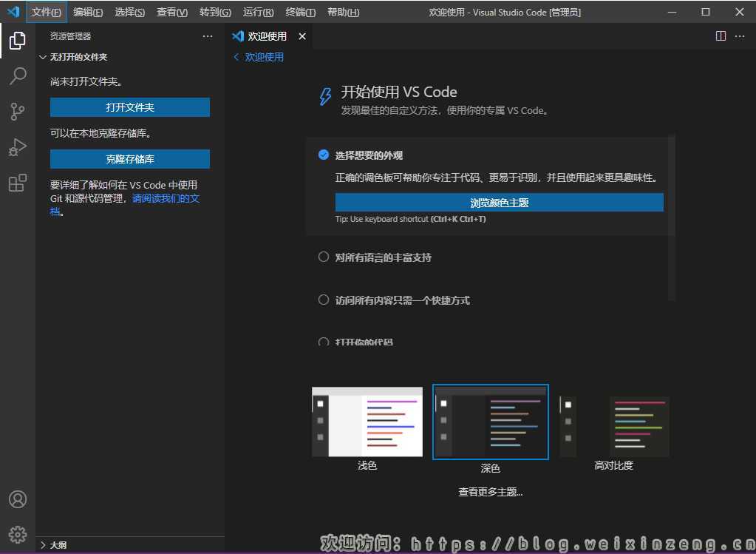Select the 对所有语言的丰富支持 step circle
Screen dimensions: 756x554
324,257
